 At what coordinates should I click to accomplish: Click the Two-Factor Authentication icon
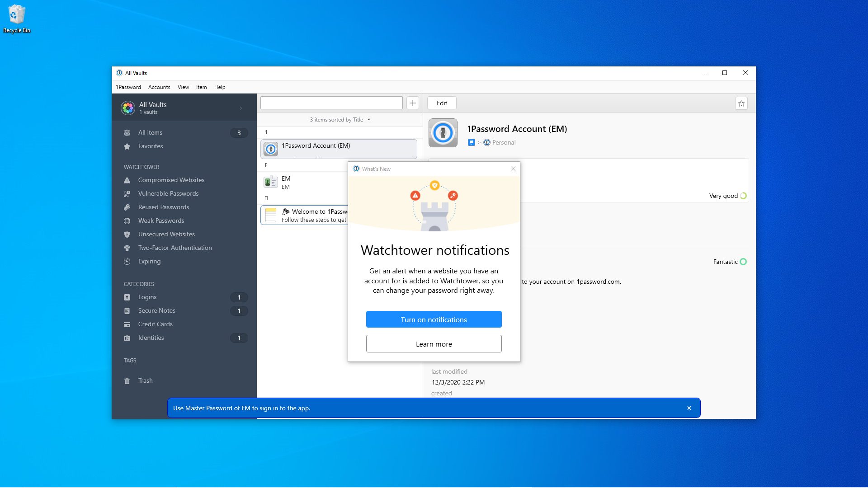click(127, 248)
